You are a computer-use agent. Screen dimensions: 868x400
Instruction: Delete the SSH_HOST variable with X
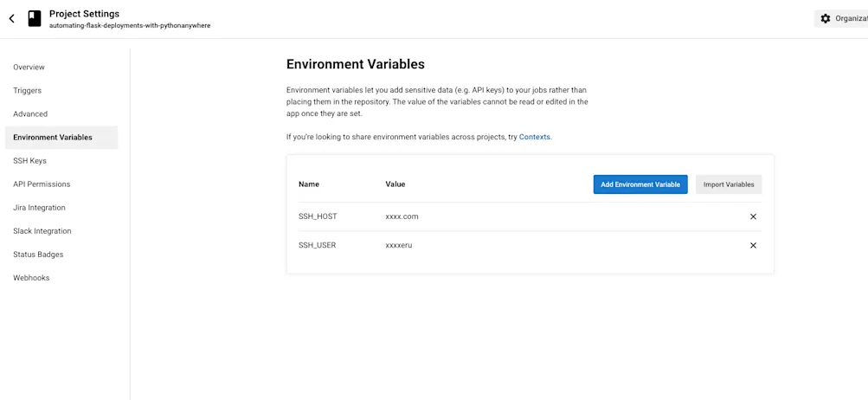753,216
